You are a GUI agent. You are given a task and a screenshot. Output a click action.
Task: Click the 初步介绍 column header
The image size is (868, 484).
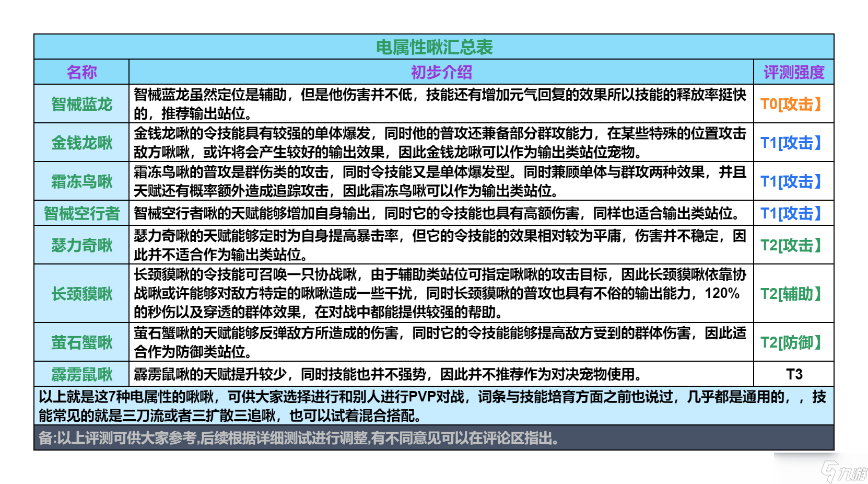tap(441, 72)
